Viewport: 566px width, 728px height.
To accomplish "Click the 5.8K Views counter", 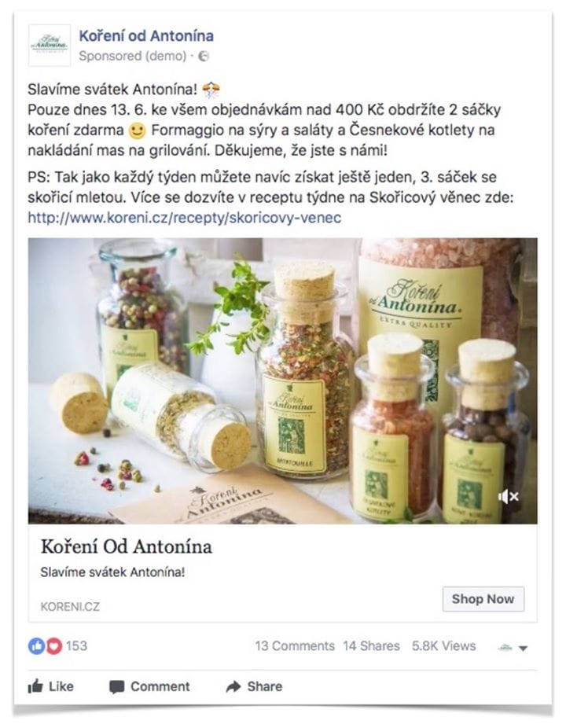I will coord(443,645).
